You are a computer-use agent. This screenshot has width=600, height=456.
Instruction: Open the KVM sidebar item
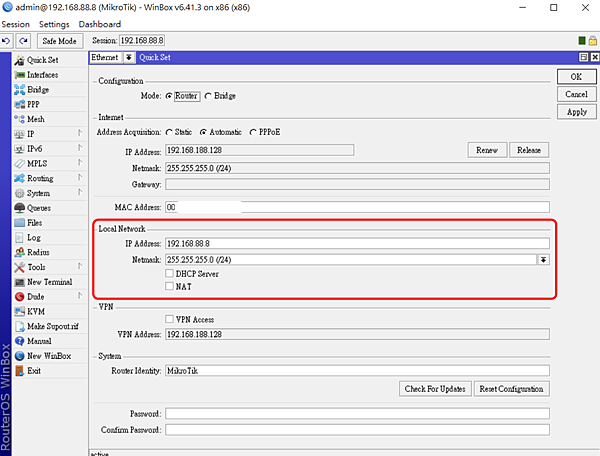coord(50,311)
